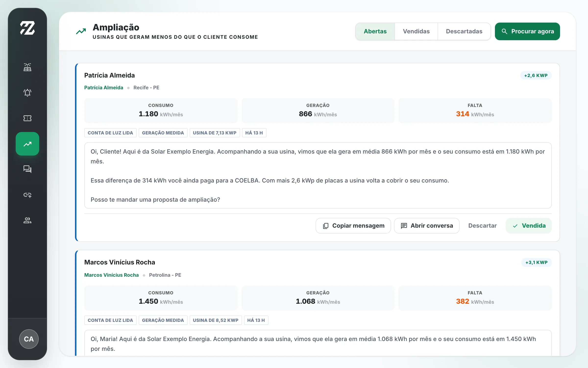
Task: Click the +2,6 KWP badge
Action: pyautogui.click(x=536, y=75)
